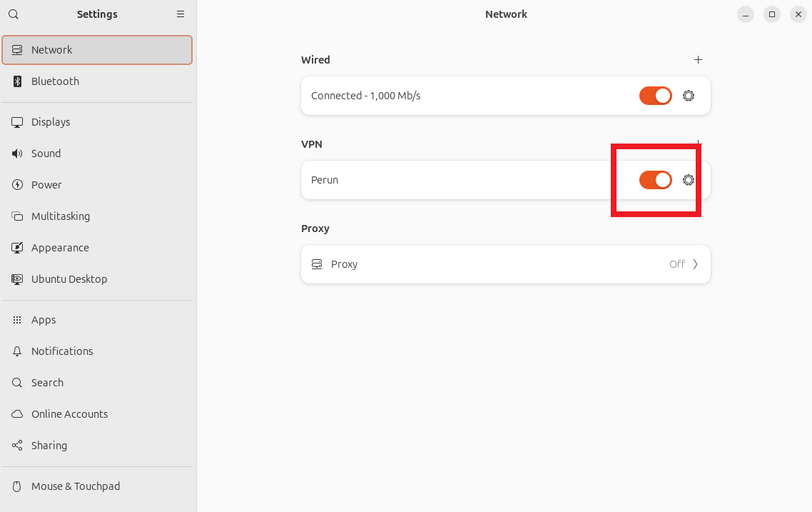812x512 pixels.
Task: Open the Proxy Off chevron
Action: pos(694,263)
